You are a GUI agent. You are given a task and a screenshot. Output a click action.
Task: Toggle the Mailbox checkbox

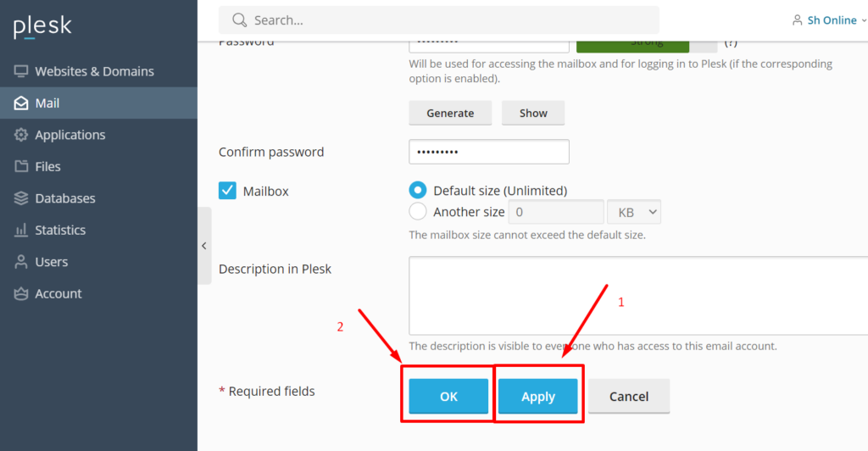227,191
